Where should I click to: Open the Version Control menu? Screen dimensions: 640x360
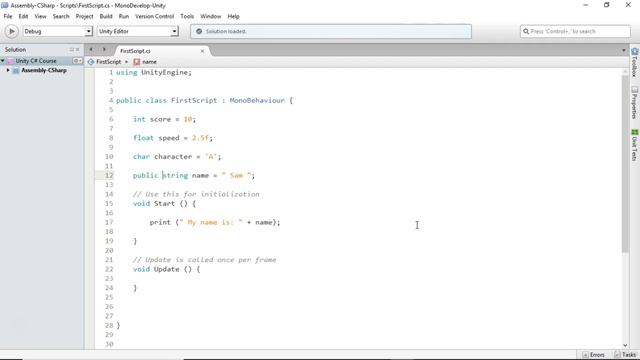[154, 16]
